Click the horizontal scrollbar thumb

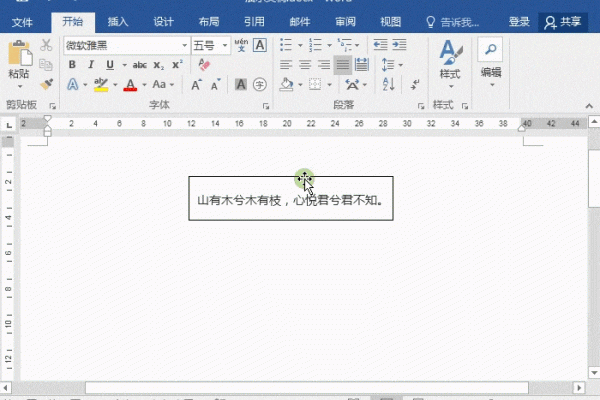coord(307,388)
